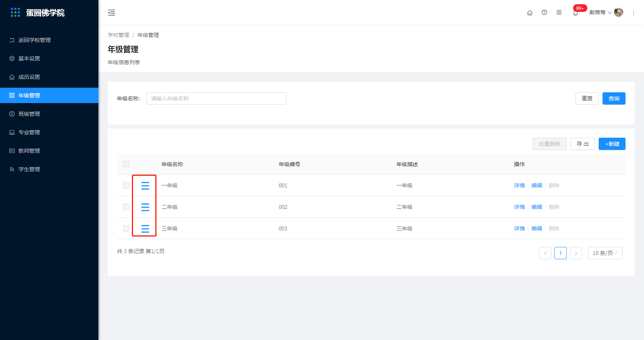Viewport: 644px width, 340px height.
Task: Click the 蛋圈佛学院 logo icon
Action: [x=15, y=12]
